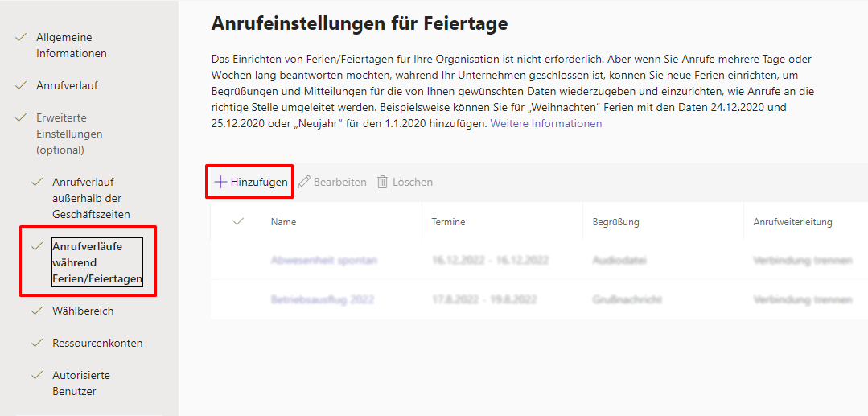Open the Ressourcenkonten settings page
This screenshot has height=416, width=868.
[x=97, y=343]
